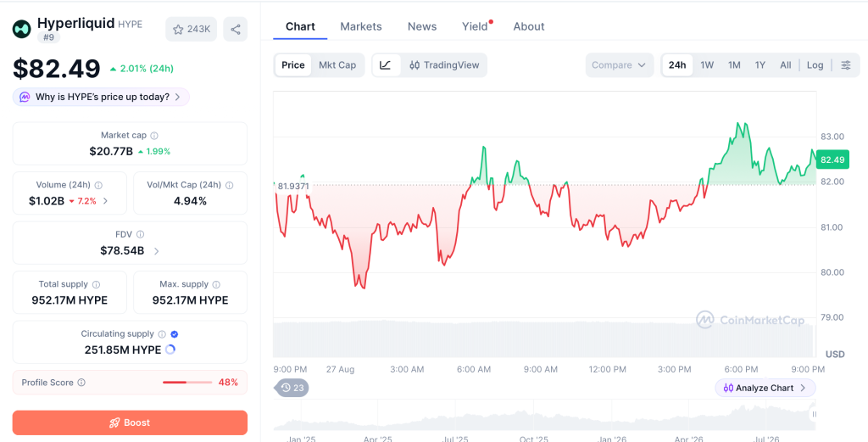
Task: Click the Hyperliquid coin name heading
Action: (x=75, y=23)
